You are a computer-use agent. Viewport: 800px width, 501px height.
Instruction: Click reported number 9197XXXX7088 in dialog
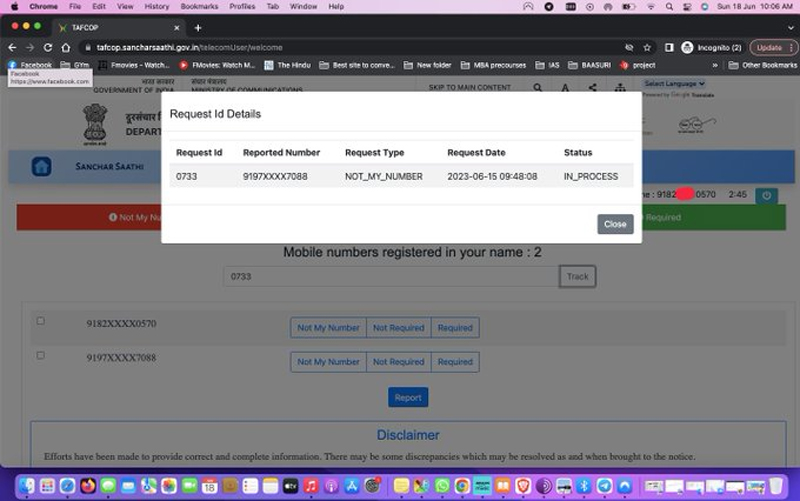tap(275, 177)
